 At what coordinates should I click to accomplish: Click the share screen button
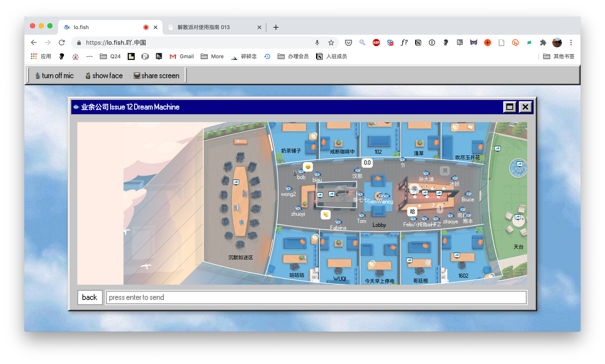pos(156,76)
